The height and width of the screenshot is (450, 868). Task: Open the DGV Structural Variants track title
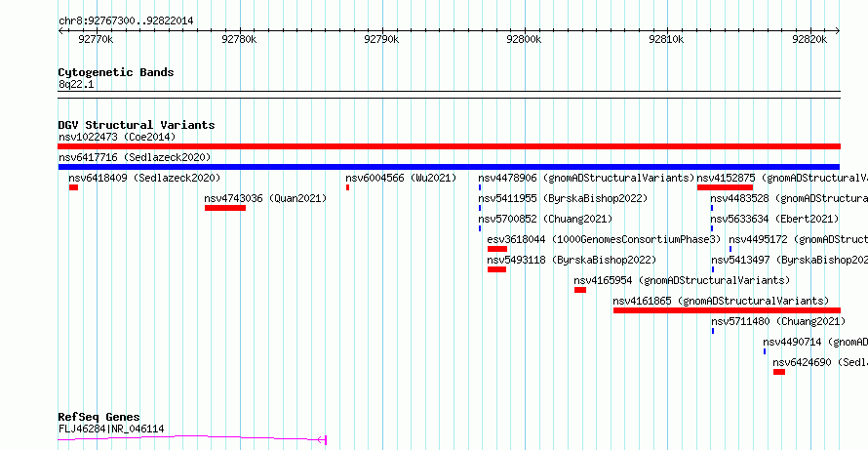coord(137,125)
